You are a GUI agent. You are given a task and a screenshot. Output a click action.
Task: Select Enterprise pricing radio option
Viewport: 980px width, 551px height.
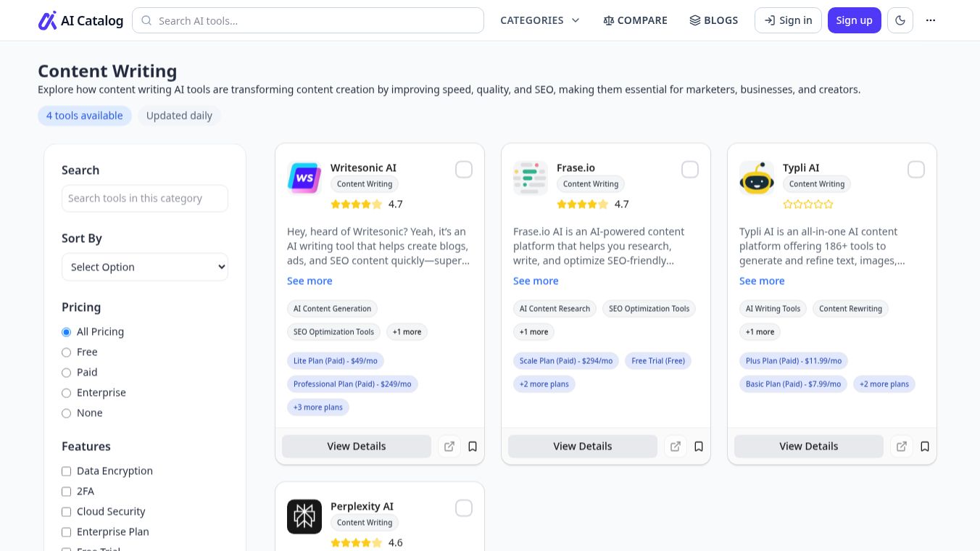(x=67, y=393)
